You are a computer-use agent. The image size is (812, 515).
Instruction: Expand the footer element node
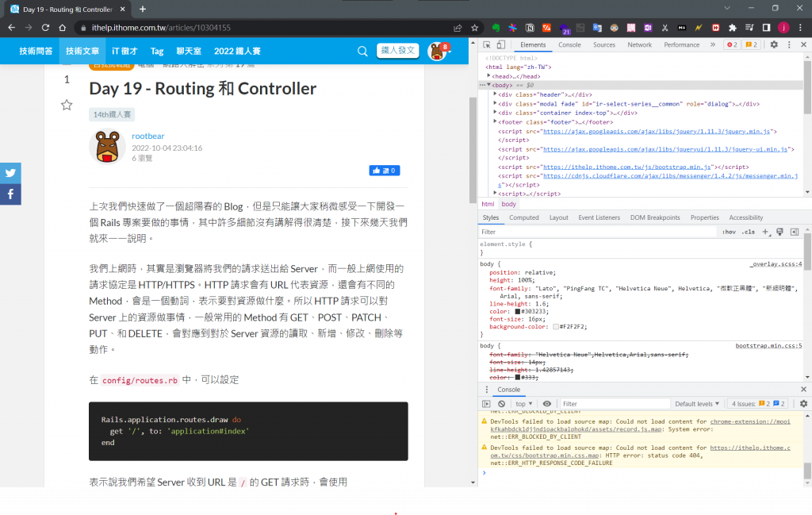(x=495, y=121)
